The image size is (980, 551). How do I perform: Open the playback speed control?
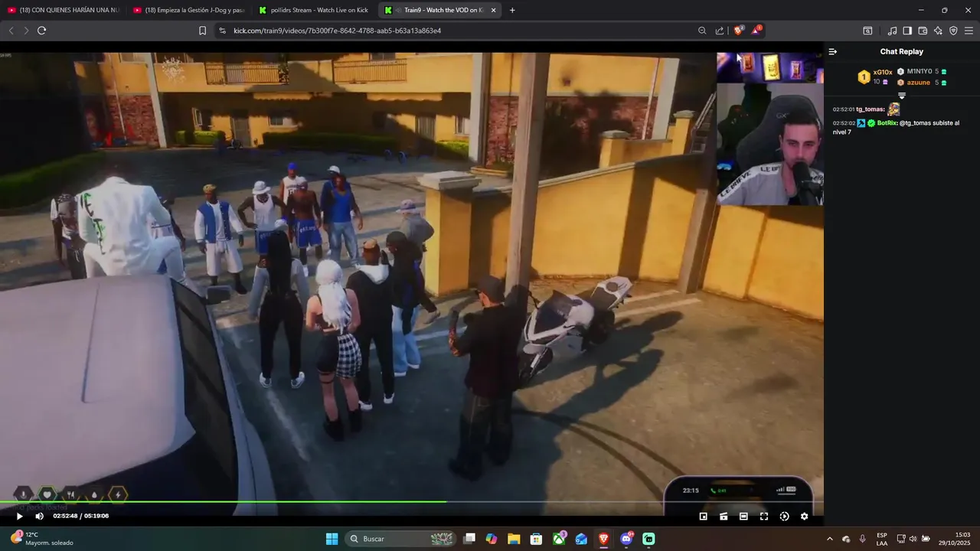[784, 517]
